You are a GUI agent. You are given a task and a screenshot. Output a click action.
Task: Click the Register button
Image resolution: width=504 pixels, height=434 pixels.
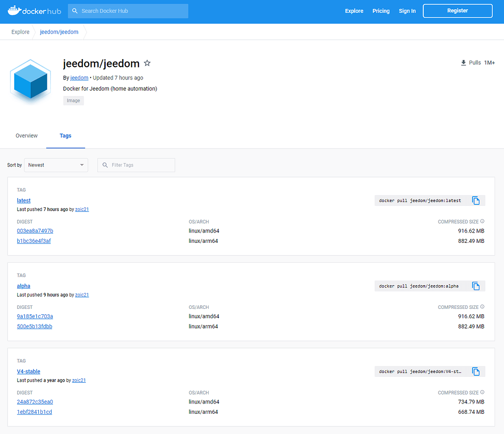click(x=457, y=10)
